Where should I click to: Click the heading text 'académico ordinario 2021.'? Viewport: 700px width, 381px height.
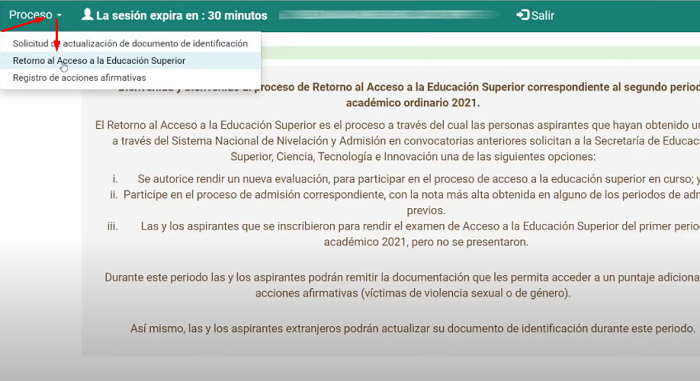(413, 103)
